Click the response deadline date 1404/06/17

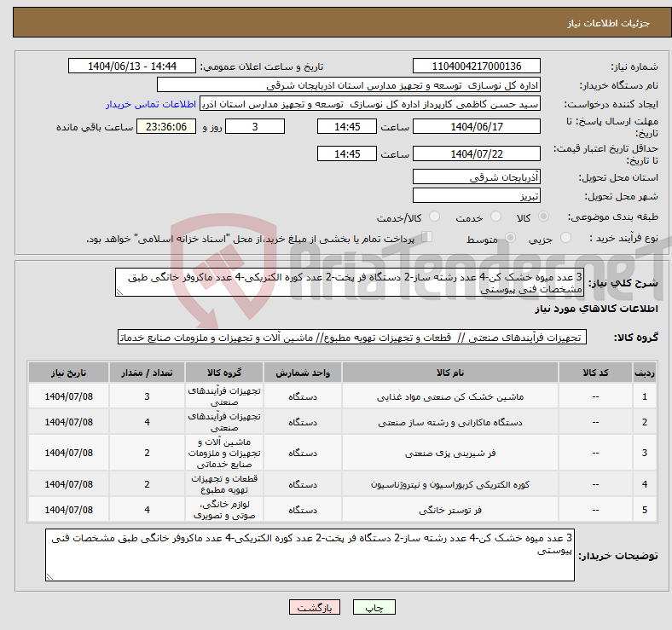pos(476,126)
